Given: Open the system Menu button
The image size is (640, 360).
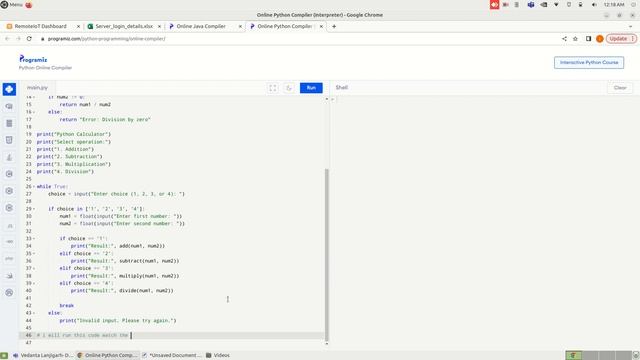Looking at the screenshot, I should (12, 4).
